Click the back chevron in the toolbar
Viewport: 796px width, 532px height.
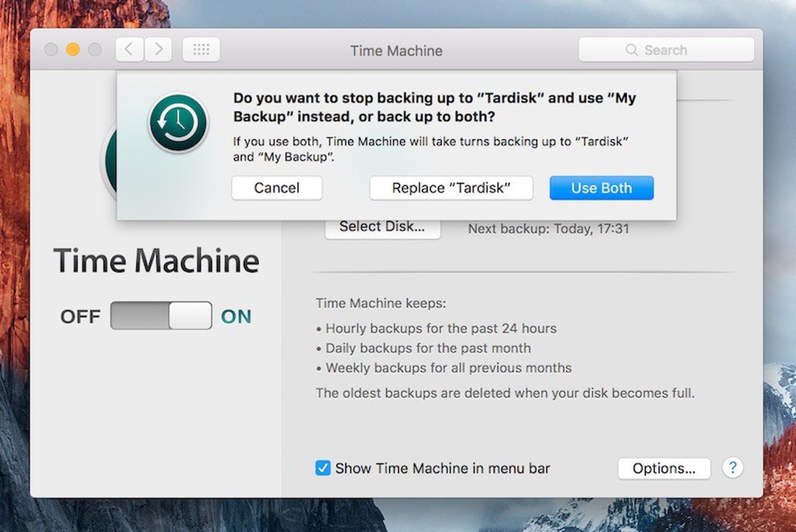129,50
